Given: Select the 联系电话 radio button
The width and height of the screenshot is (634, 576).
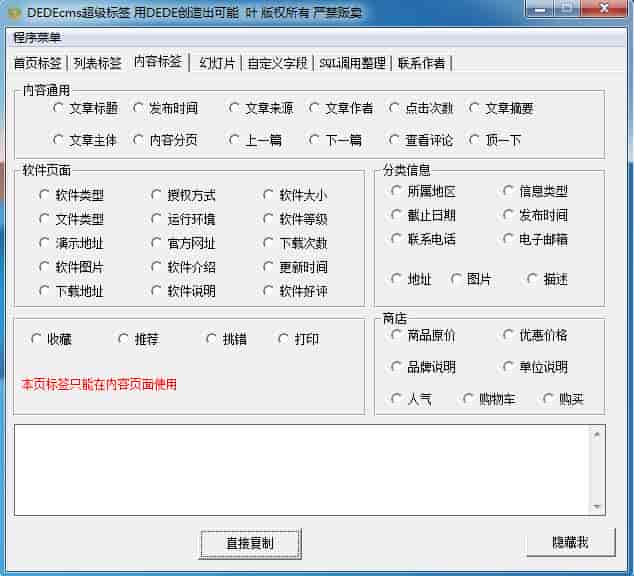Looking at the screenshot, I should point(423,239).
